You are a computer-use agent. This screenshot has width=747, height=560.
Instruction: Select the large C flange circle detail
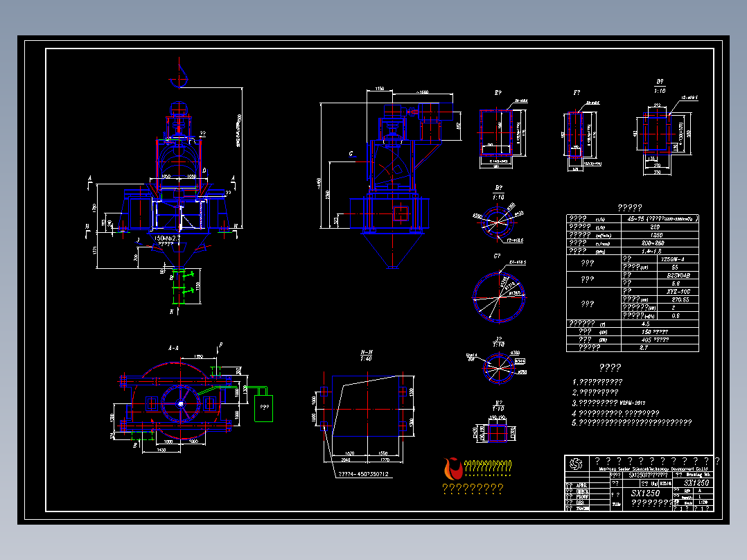pyautogui.click(x=498, y=297)
